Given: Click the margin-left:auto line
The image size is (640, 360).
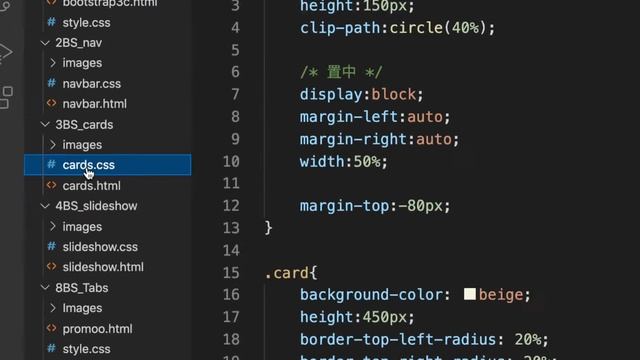Looking at the screenshot, I should [x=375, y=117].
